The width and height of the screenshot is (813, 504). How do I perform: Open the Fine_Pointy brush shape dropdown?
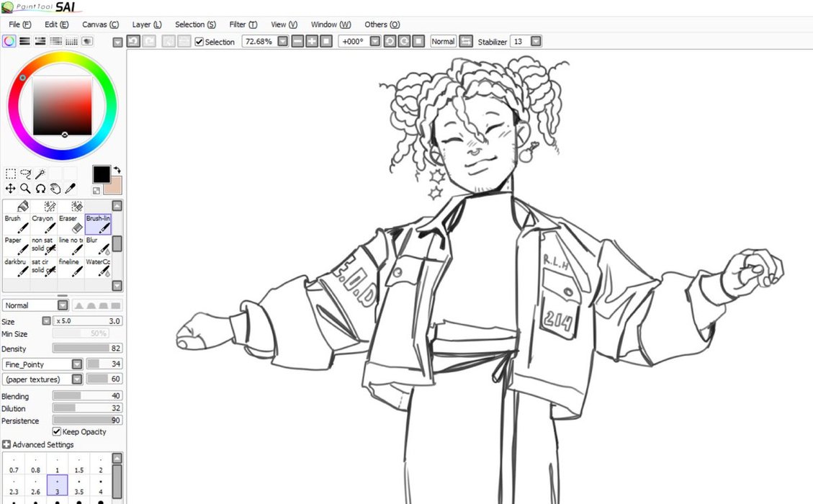(x=77, y=364)
